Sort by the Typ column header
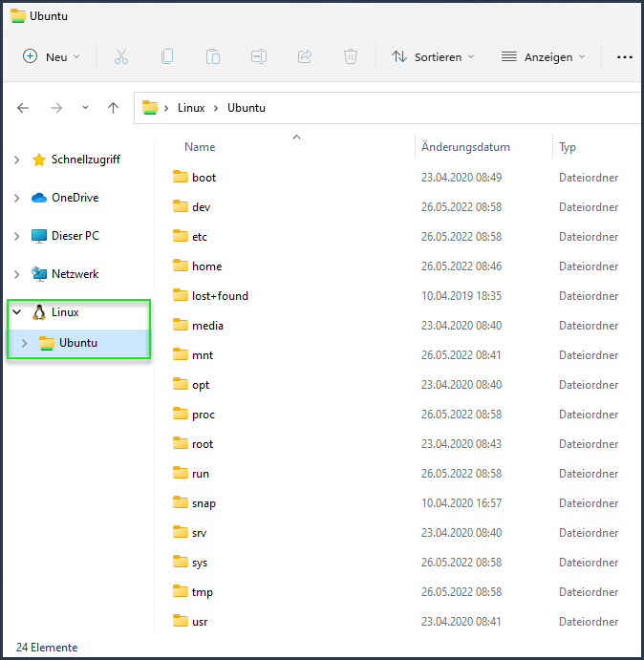This screenshot has height=660, width=644. 568,147
